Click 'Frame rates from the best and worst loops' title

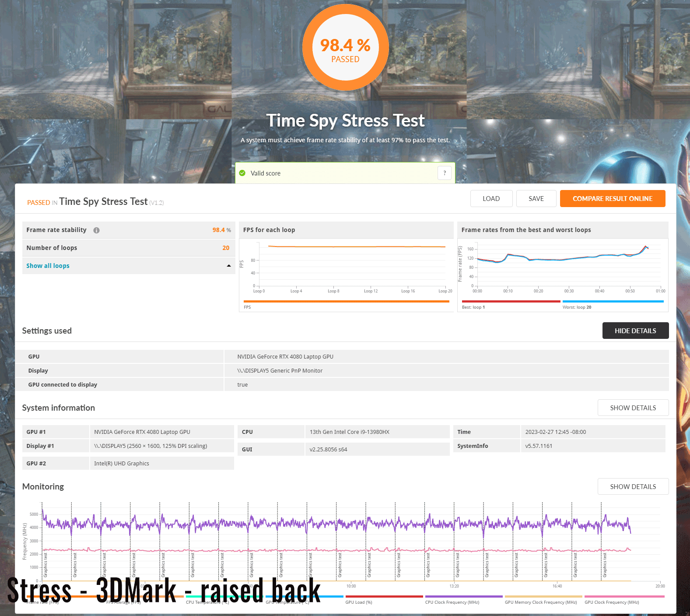pyautogui.click(x=526, y=230)
